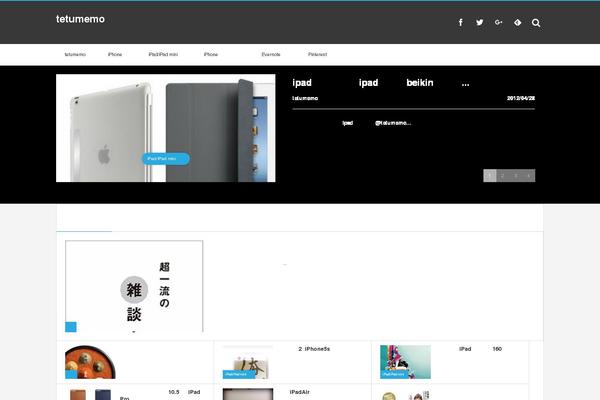Open the Google+ icon in the header
Image resolution: width=600 pixels, height=400 pixels.
[498, 22]
